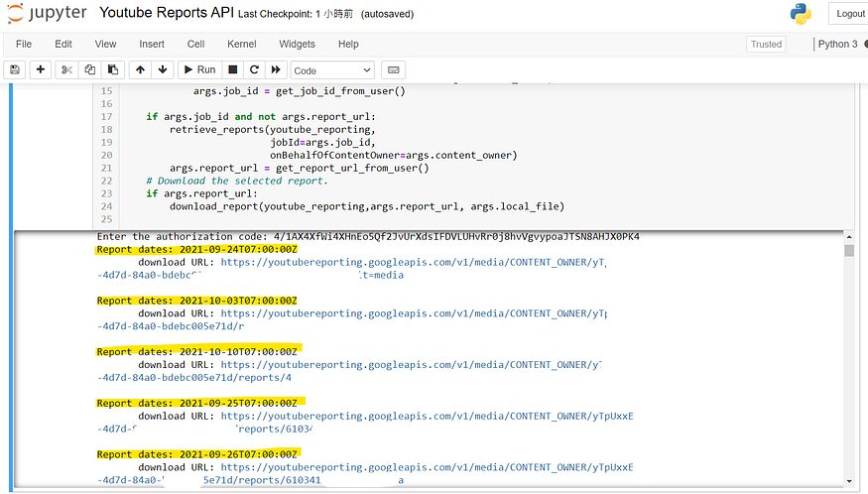Move the selected cell up
This screenshot has height=494, width=868.
[140, 69]
